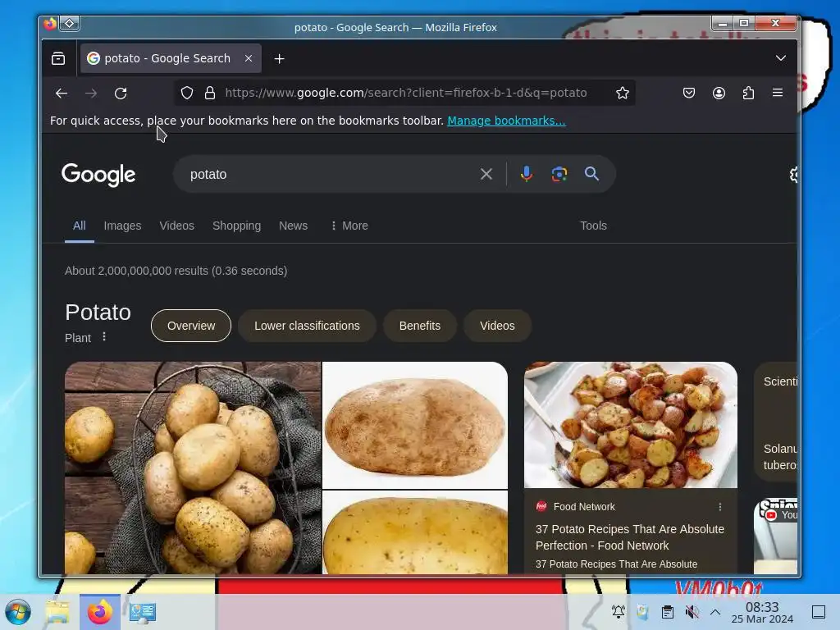View site security padlock info

pyautogui.click(x=210, y=94)
